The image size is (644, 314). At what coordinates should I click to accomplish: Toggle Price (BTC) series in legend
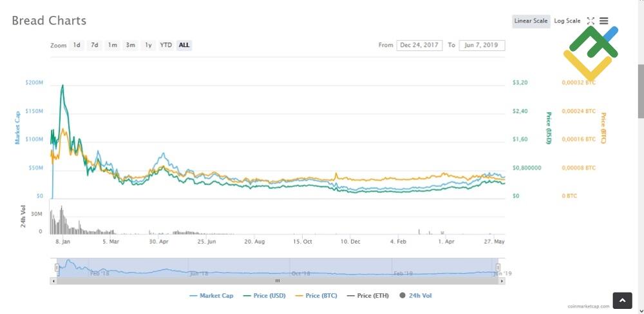tap(316, 295)
